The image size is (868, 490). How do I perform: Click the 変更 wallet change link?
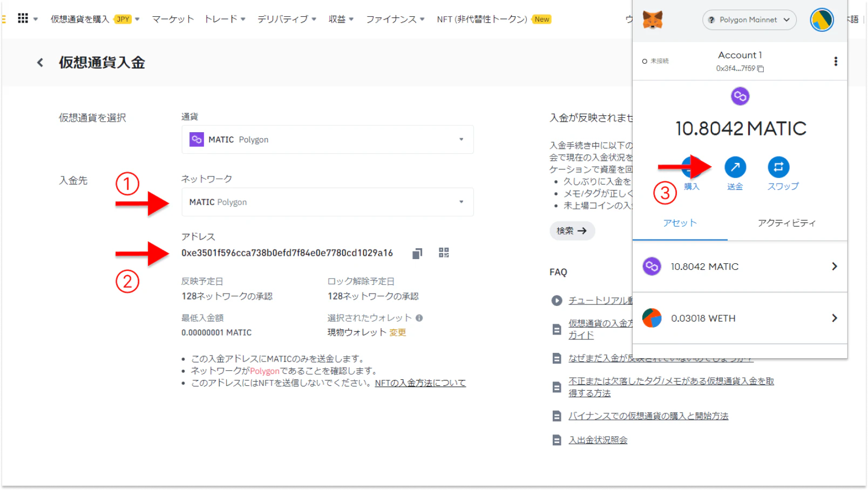pos(398,332)
